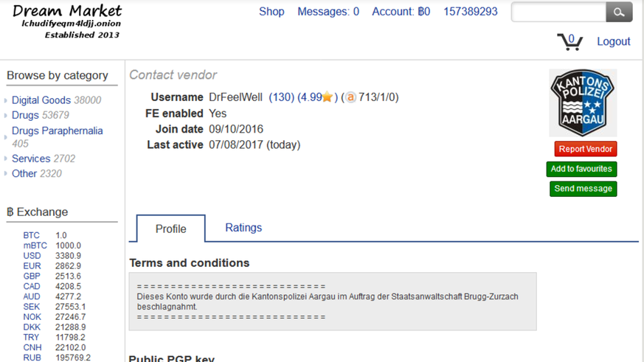Open Drugs Paraphernalia category link
644x362 pixels.
pyautogui.click(x=57, y=131)
